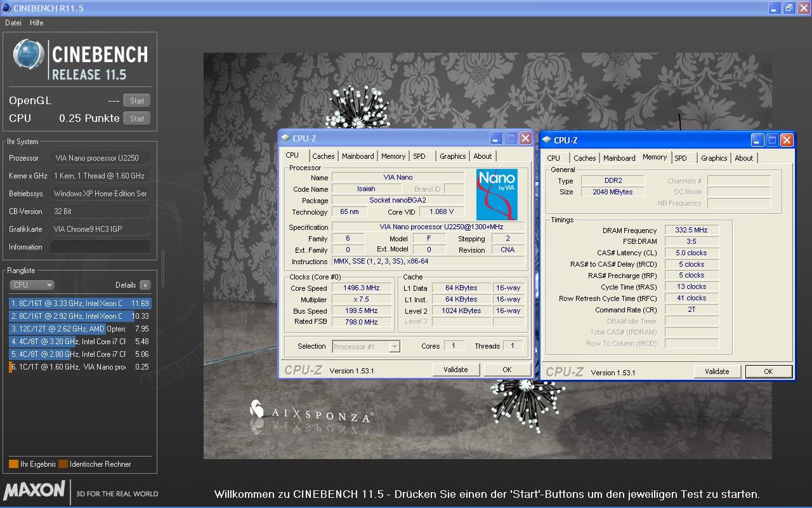Select the 4C/8T 2.80 GHz Core i7 row
The height and width of the screenshot is (508, 812).
[80, 354]
